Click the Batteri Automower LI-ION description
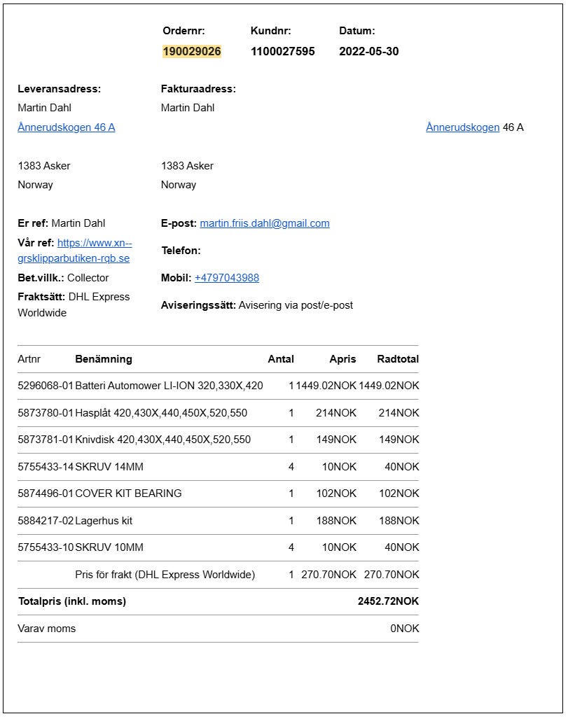This screenshot has width=568, height=728. (x=169, y=386)
